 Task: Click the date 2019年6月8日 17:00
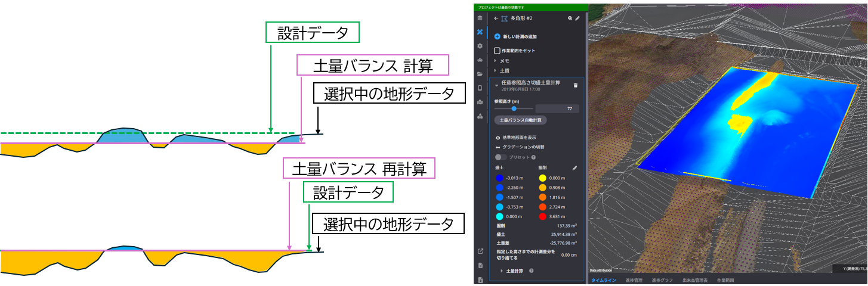pos(521,89)
